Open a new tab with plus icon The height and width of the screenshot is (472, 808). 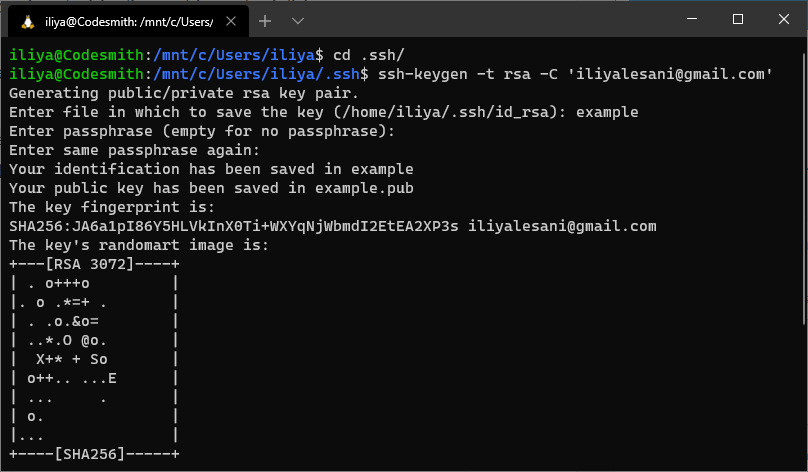click(265, 21)
